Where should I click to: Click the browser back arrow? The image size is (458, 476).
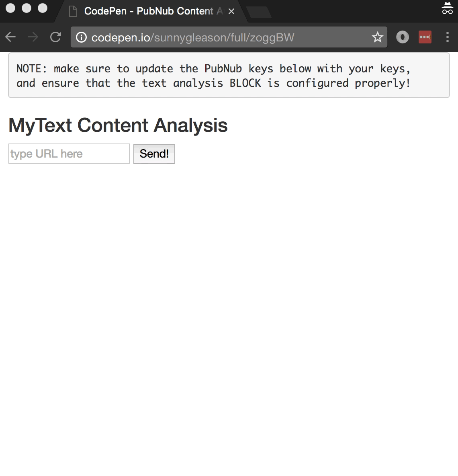click(11, 37)
